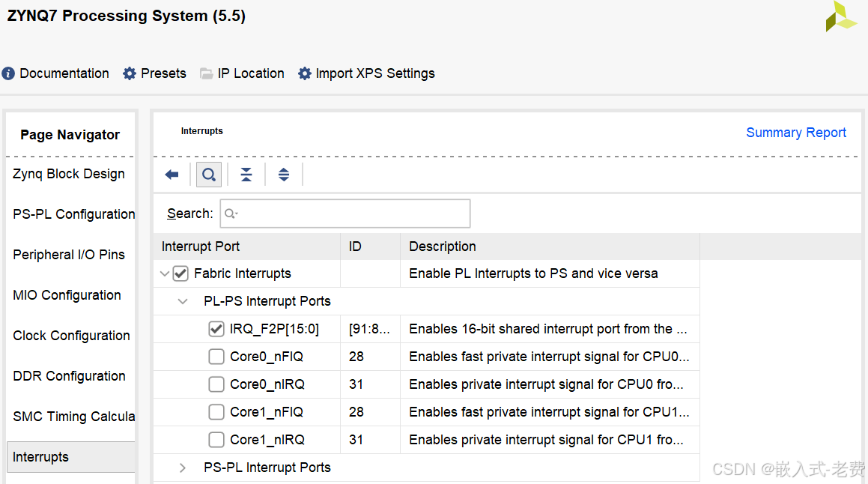Expand the PS-PL Interrupt Ports node
Viewport: 868px width, 484px height.
tap(183, 468)
